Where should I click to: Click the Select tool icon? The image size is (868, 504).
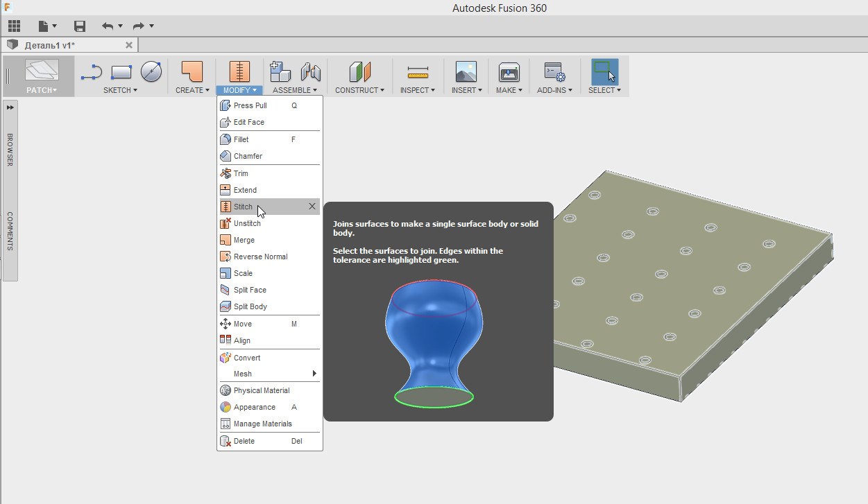point(604,71)
